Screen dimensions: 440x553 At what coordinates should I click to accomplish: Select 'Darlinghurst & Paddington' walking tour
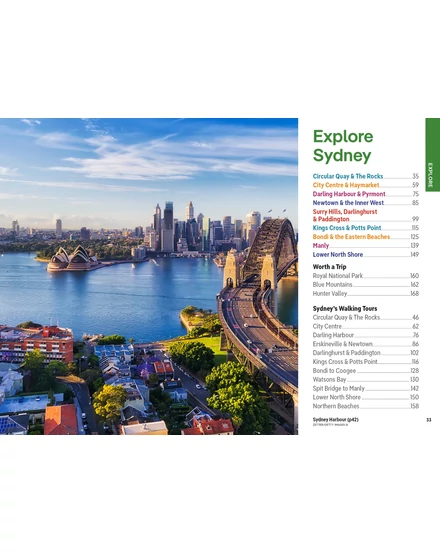click(366, 353)
